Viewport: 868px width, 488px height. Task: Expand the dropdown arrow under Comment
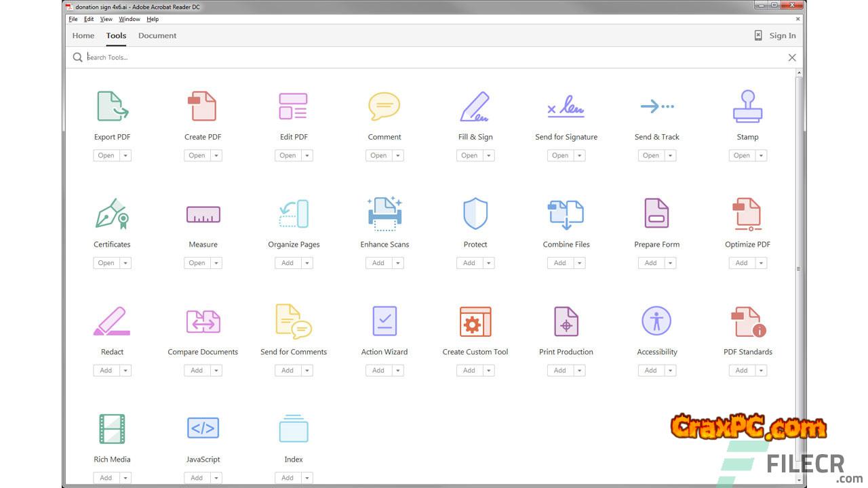(398, 156)
